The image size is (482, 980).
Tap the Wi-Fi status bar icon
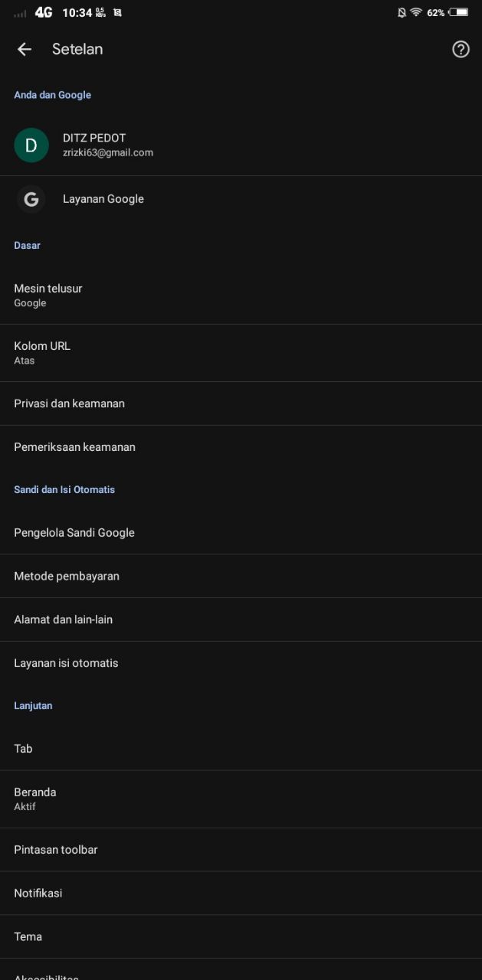(x=416, y=12)
